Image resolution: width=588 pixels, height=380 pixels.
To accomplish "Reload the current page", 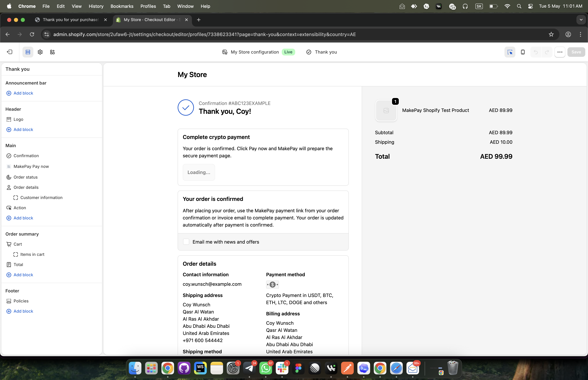I will tap(32, 34).
